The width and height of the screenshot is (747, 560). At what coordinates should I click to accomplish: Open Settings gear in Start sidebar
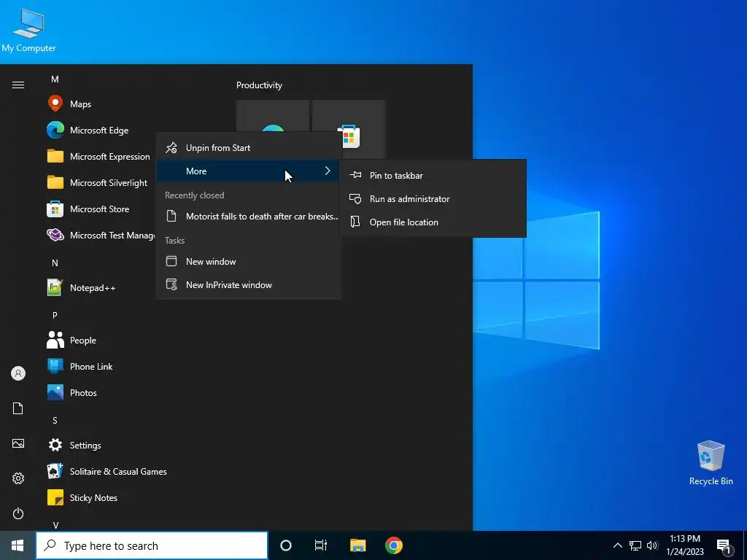(18, 478)
